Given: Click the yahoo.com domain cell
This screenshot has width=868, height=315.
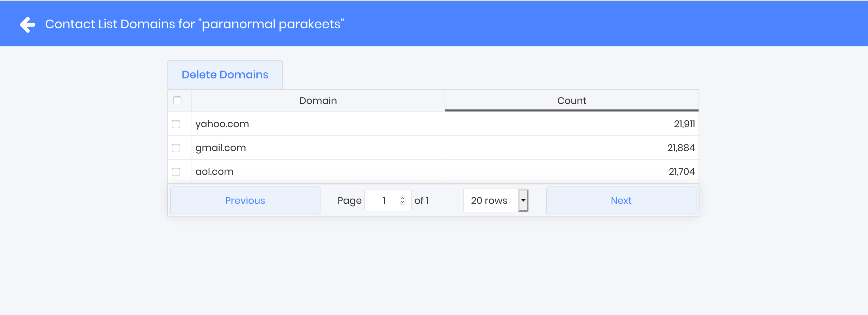Looking at the screenshot, I should click(222, 124).
